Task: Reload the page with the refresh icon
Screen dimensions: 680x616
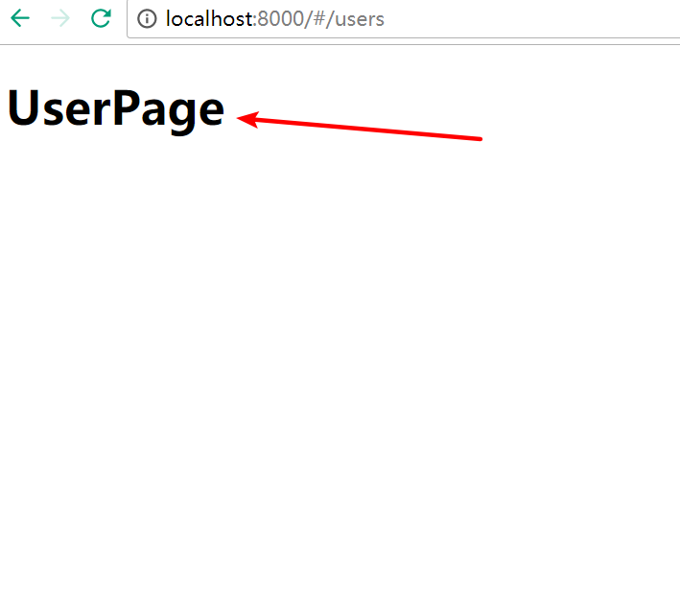Action: point(101,18)
